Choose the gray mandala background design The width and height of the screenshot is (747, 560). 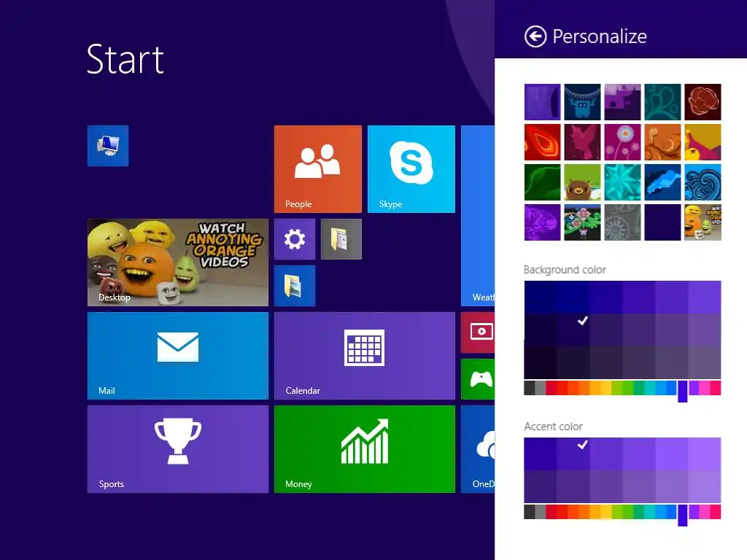point(622,222)
